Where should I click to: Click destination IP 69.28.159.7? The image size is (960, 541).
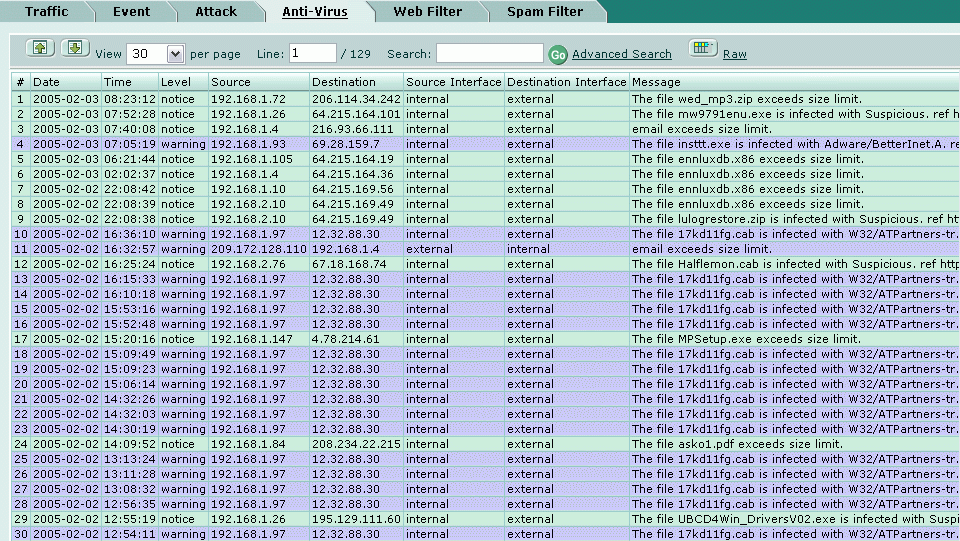tap(345, 144)
